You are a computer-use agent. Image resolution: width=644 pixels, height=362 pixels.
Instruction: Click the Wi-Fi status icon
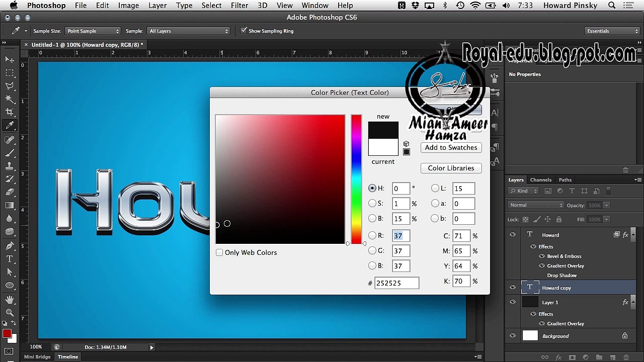click(475, 6)
